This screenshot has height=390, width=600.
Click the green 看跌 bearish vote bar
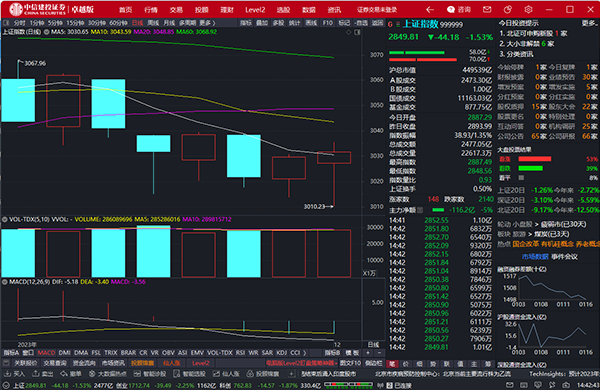tap(530, 168)
